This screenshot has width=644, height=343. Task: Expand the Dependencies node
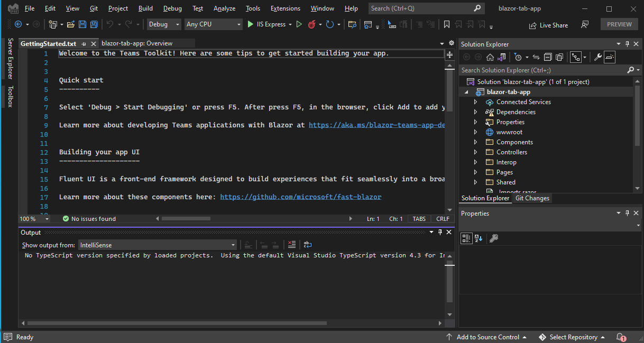click(475, 112)
